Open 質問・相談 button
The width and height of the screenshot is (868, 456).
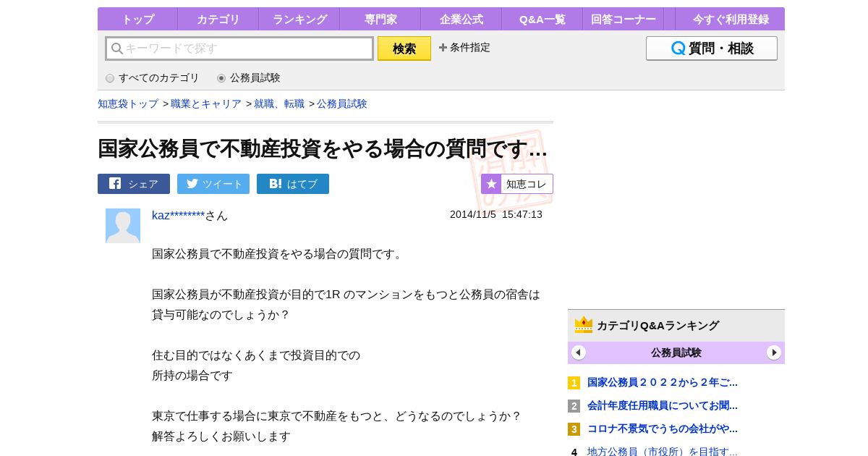pyautogui.click(x=712, y=48)
